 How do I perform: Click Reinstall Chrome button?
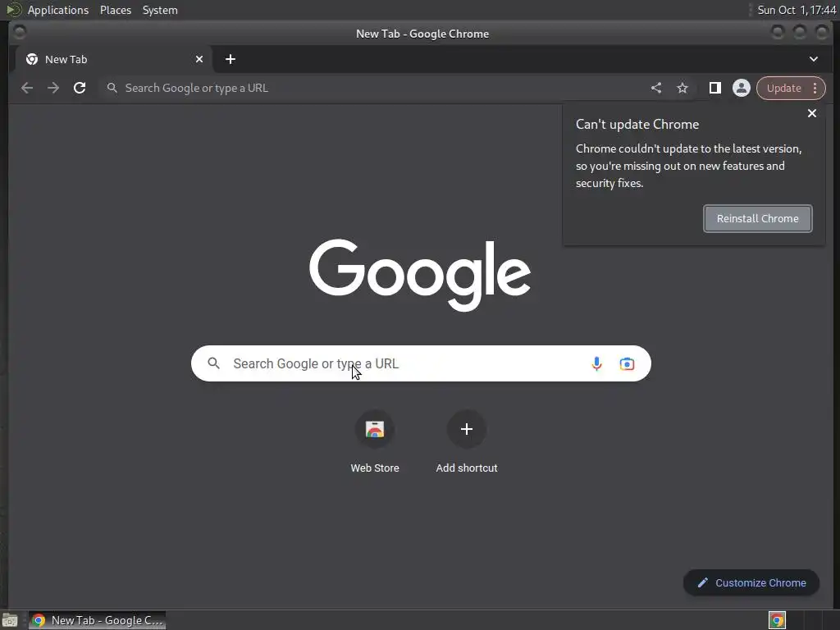(x=757, y=218)
